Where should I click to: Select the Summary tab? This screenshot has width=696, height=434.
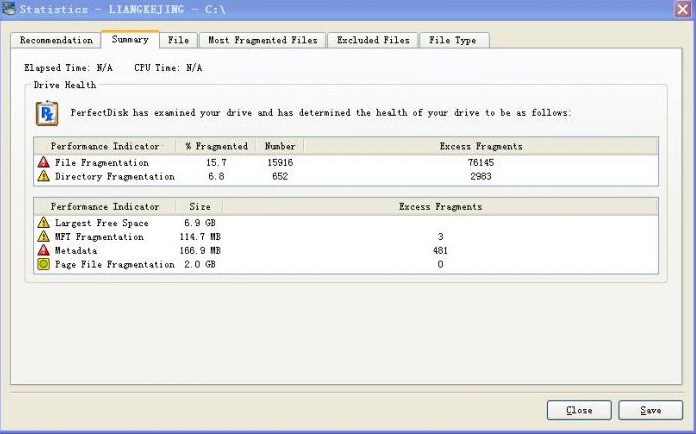click(x=130, y=39)
